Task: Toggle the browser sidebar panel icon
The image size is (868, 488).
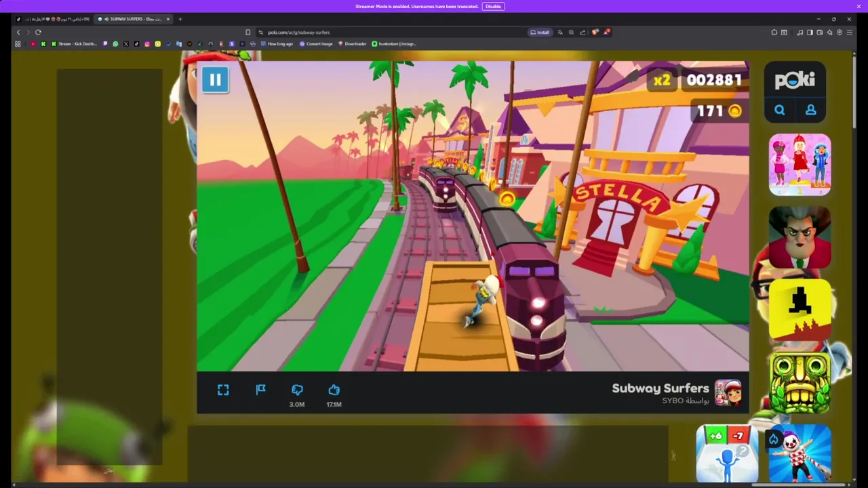Action: pos(810,32)
